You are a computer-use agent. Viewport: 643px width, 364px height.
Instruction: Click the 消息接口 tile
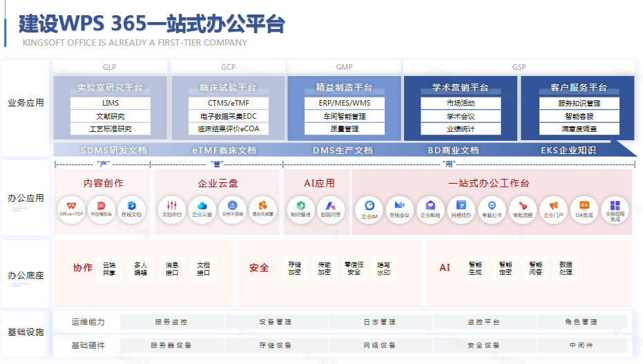point(172,269)
